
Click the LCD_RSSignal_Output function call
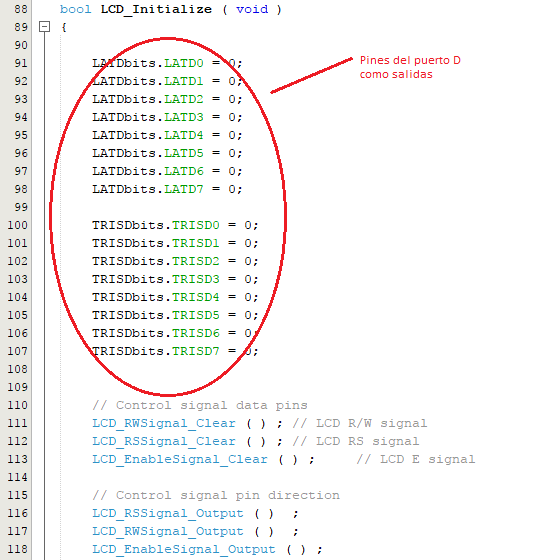[x=168, y=514]
